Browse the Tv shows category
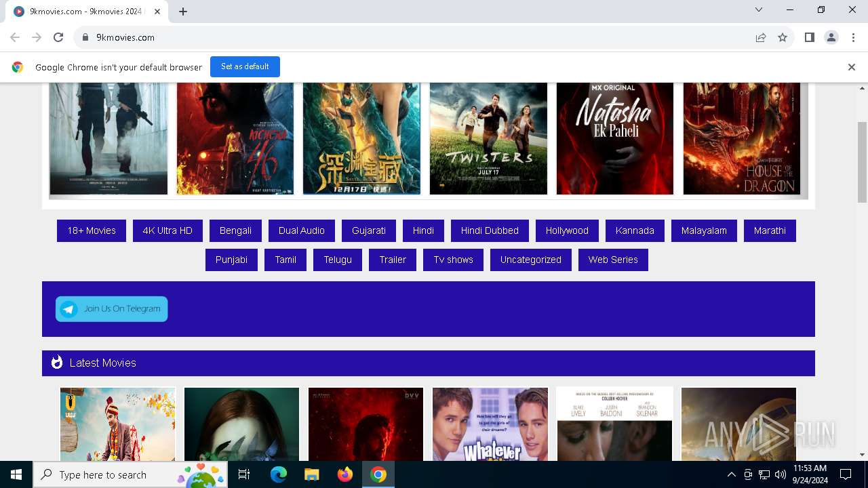Image resolution: width=868 pixels, height=488 pixels. [454, 260]
